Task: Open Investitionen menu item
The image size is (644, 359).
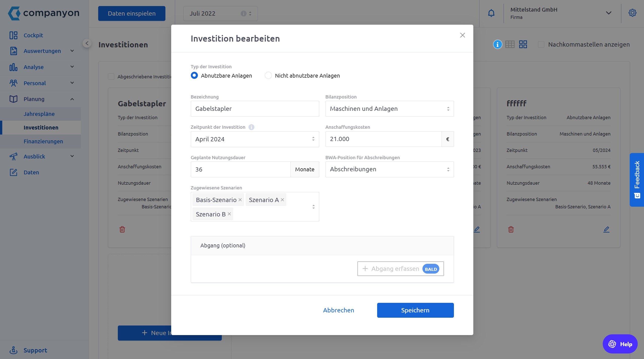Action: (40, 127)
